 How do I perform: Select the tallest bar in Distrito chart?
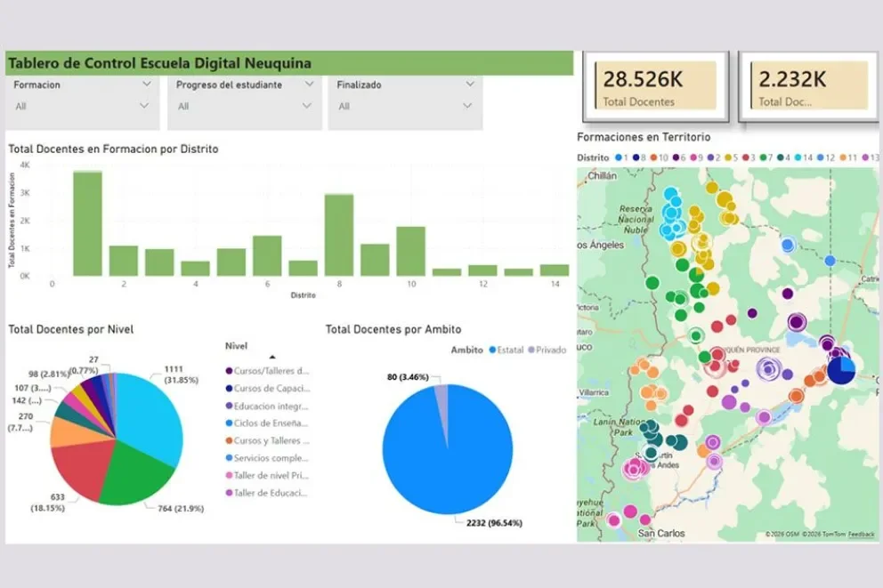(88, 224)
